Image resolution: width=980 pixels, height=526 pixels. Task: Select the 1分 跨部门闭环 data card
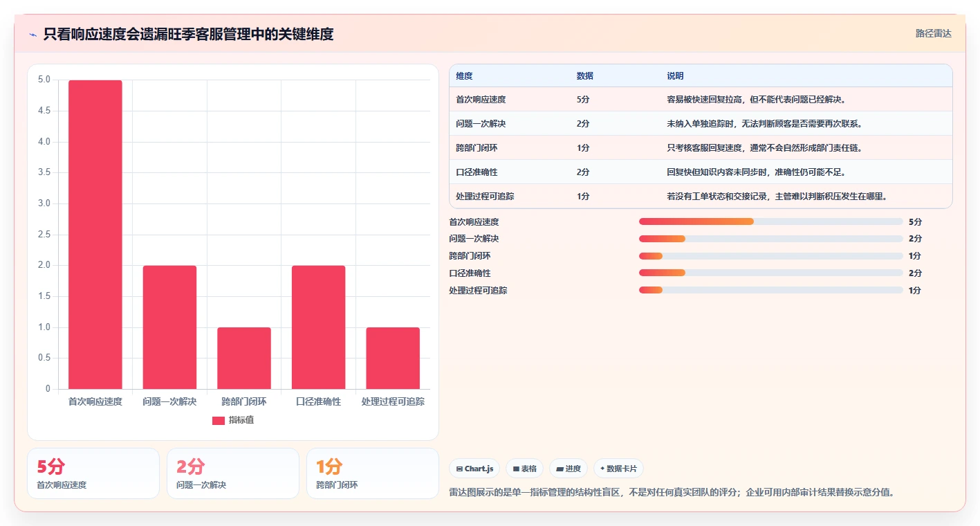point(373,473)
